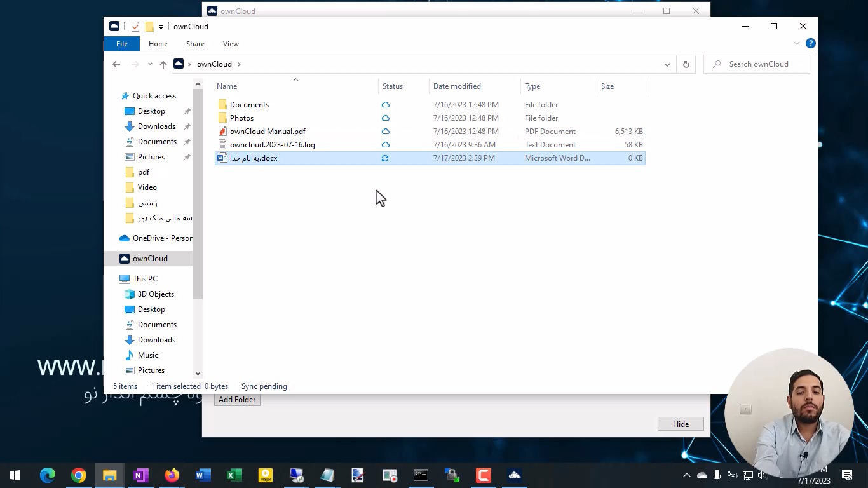Launch OneNote from the taskbar

pyautogui.click(x=141, y=475)
